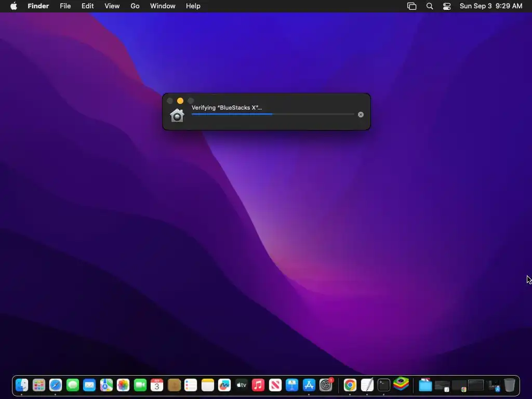
Task: Click the Verifying "BlueStacks X" text
Action: coord(227,108)
